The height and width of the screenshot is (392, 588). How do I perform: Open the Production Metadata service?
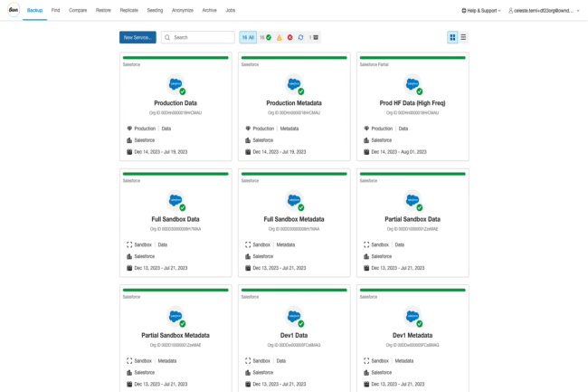pos(294,103)
